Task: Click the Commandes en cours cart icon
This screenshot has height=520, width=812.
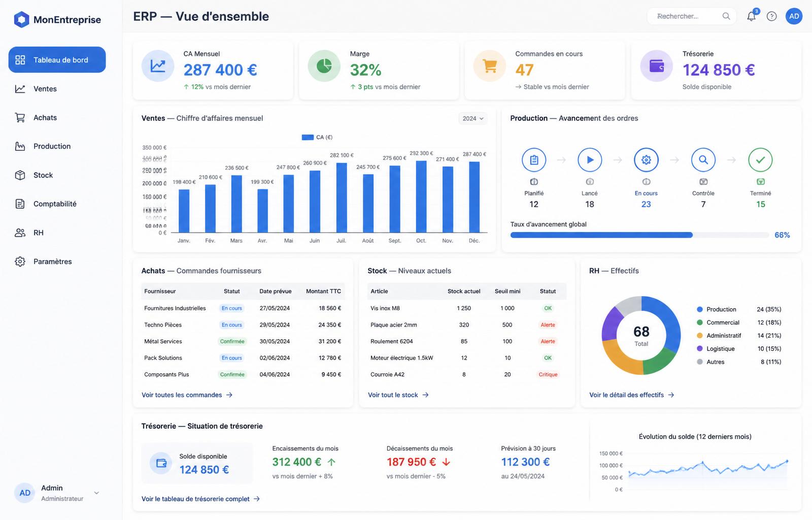Action: [490, 66]
